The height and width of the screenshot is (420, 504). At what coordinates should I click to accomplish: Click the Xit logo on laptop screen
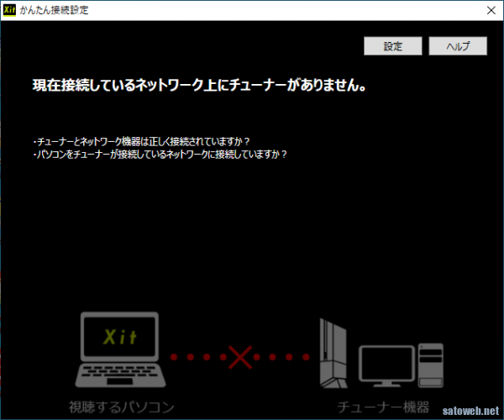120,337
